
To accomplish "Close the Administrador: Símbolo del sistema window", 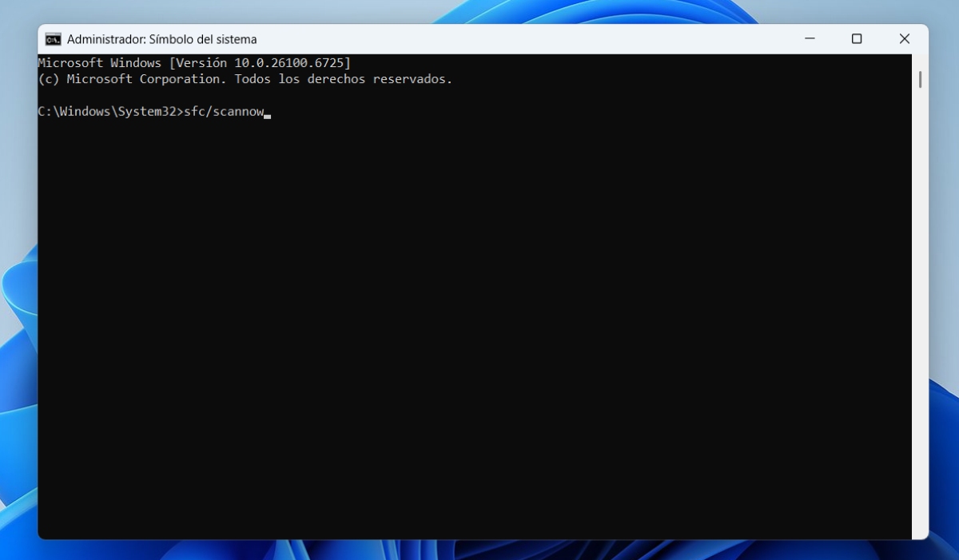I will pyautogui.click(x=904, y=39).
